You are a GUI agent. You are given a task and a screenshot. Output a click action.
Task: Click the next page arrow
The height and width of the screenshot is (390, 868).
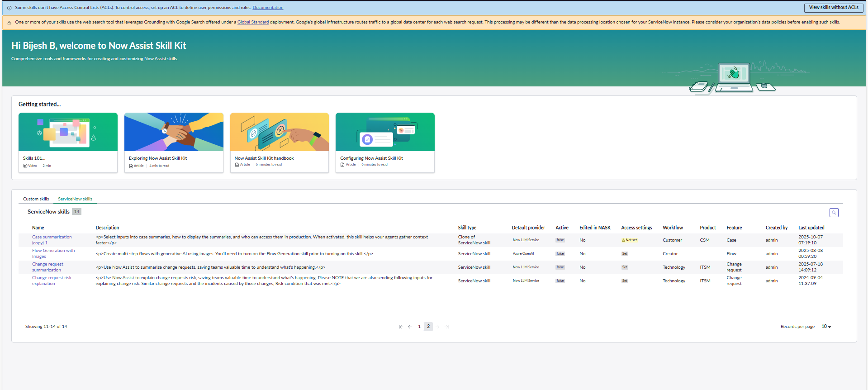pyautogui.click(x=437, y=327)
